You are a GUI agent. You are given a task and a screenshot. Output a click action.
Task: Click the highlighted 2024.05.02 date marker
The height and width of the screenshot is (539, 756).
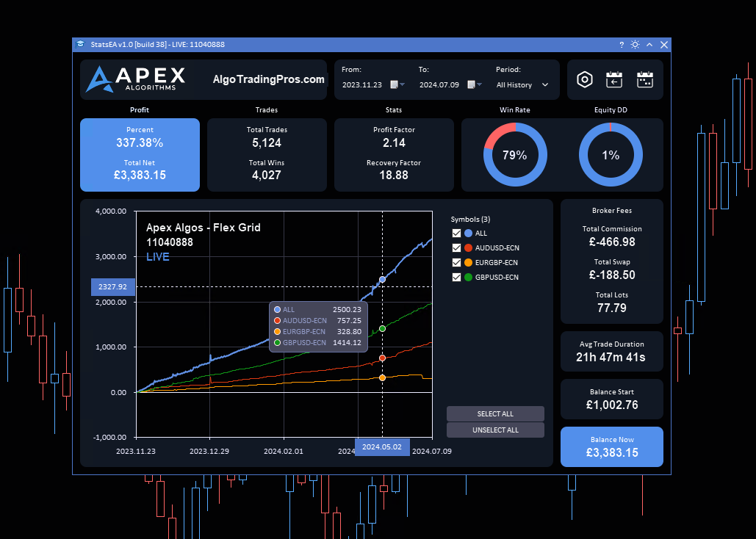click(382, 446)
